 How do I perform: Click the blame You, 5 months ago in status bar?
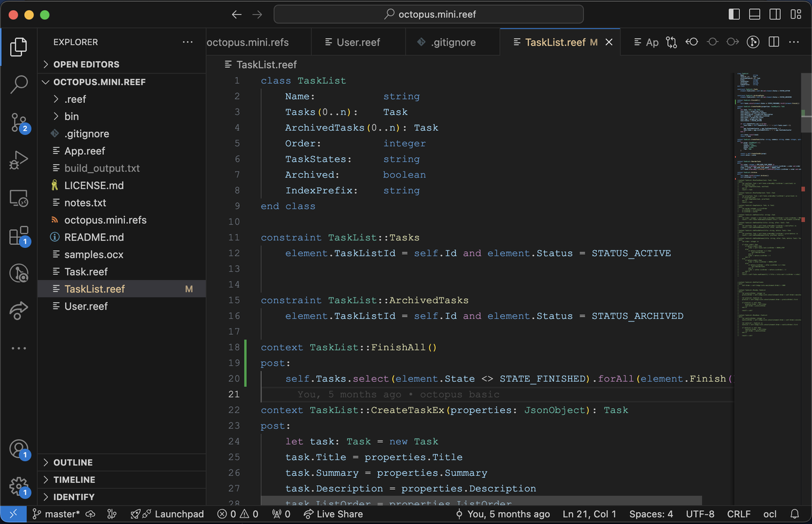tap(502, 514)
